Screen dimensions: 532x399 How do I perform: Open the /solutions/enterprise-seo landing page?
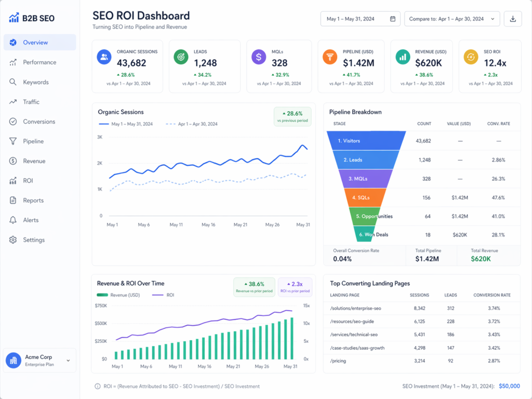coord(355,309)
